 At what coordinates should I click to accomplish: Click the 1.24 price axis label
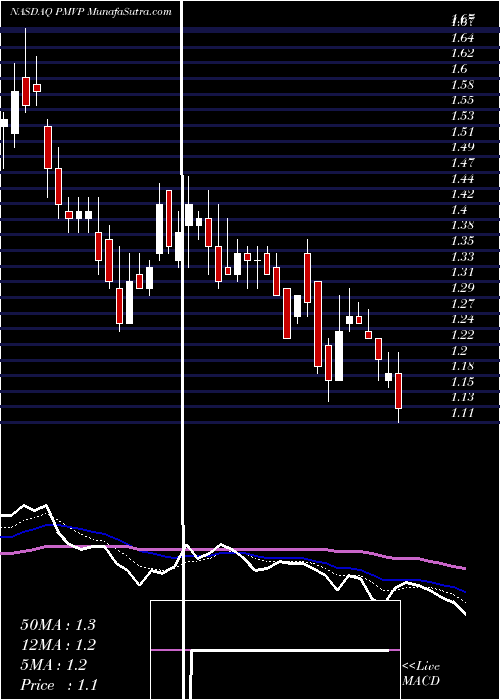(x=463, y=319)
